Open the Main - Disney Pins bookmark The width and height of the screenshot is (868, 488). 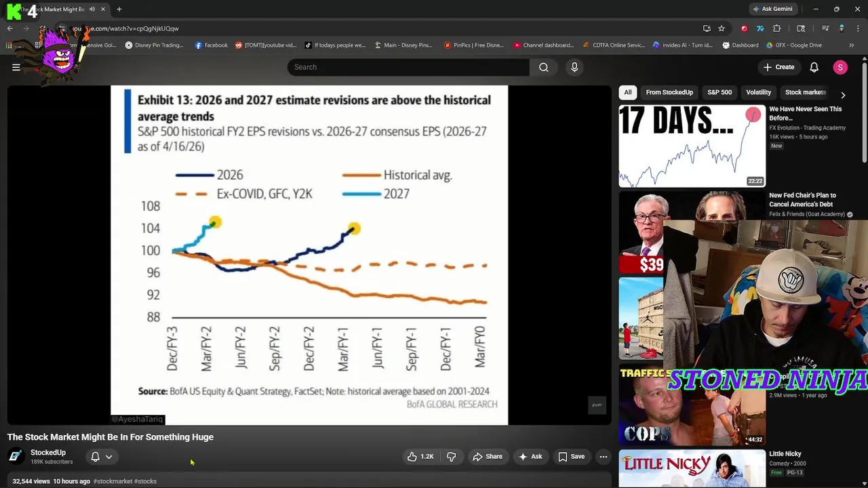pyautogui.click(x=403, y=45)
